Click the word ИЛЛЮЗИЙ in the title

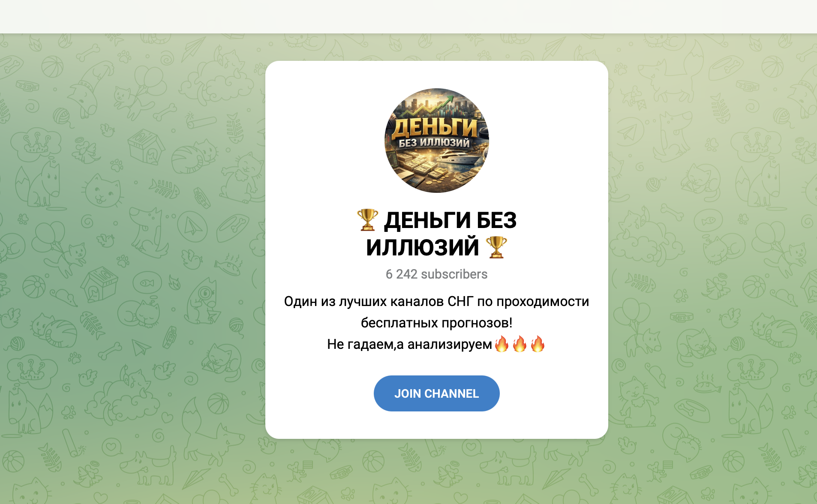(423, 247)
